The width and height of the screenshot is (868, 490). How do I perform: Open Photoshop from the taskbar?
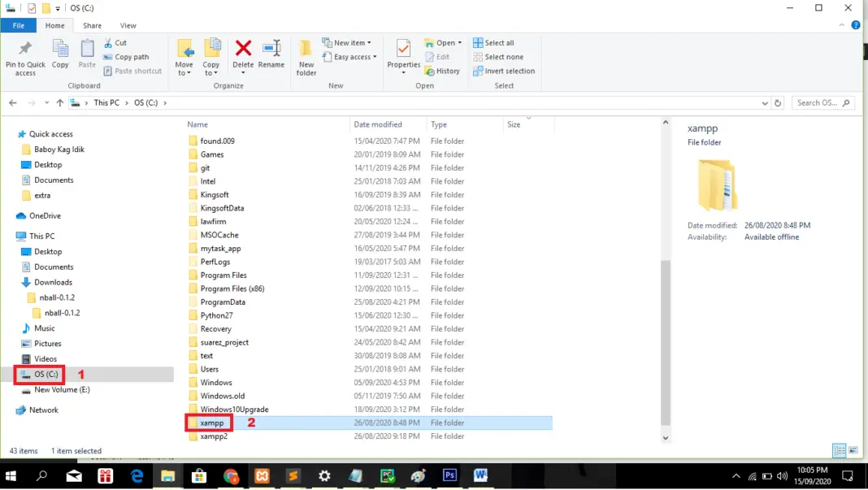449,476
